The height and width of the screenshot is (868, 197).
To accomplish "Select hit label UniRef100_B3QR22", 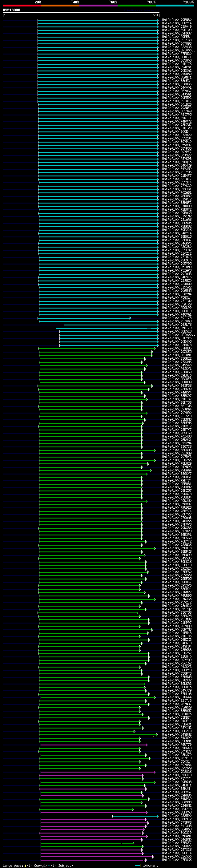I will click(x=177, y=358).
